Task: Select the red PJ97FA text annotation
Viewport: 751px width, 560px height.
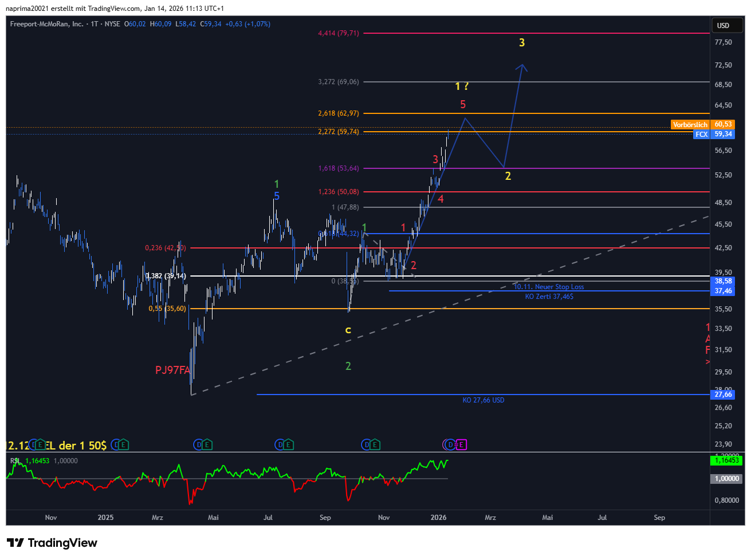Action: (x=172, y=370)
